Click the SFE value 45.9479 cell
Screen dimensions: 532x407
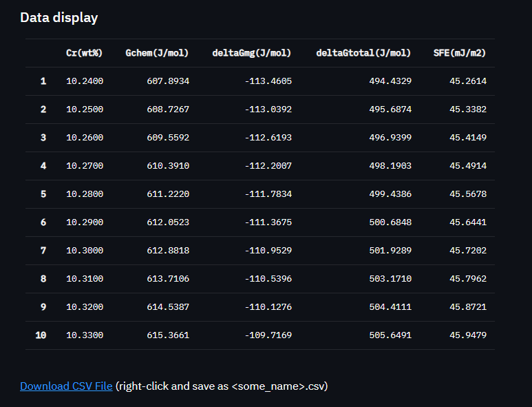point(468,335)
